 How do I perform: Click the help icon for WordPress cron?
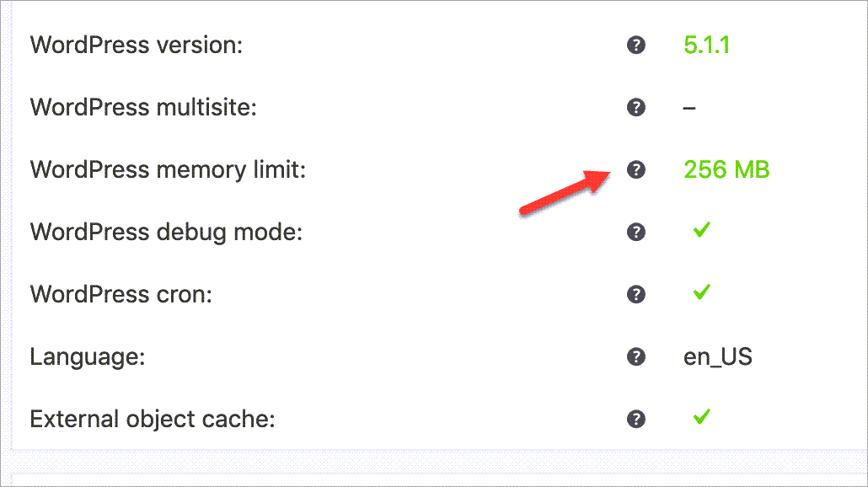click(x=636, y=294)
